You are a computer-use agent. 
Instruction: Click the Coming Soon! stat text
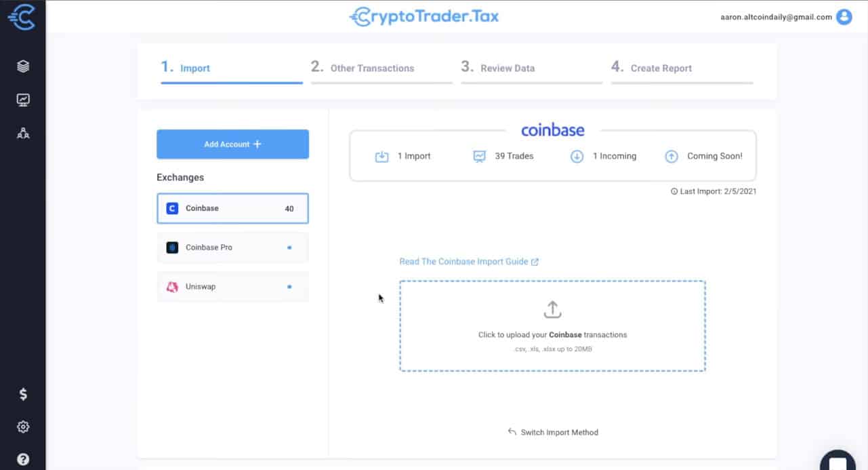point(715,156)
